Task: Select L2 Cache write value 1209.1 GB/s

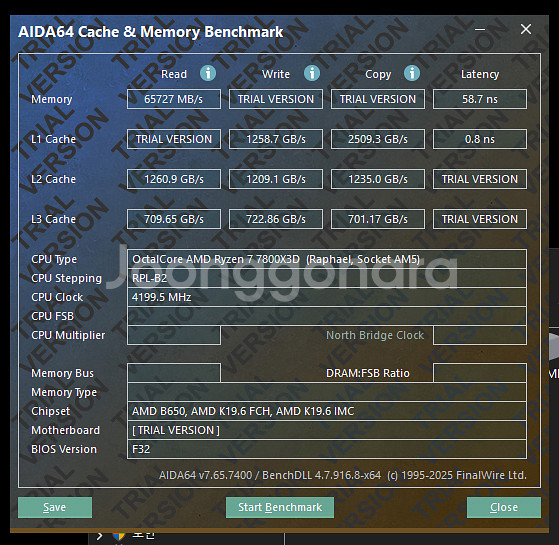Action: point(276,179)
